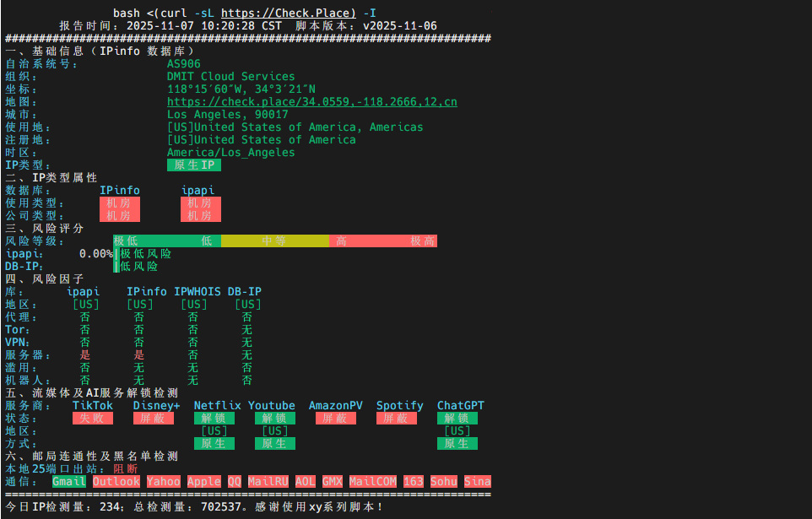Screen dimensions: 812x519
Task: Click the AS906 autonomous system number
Action: [184, 64]
